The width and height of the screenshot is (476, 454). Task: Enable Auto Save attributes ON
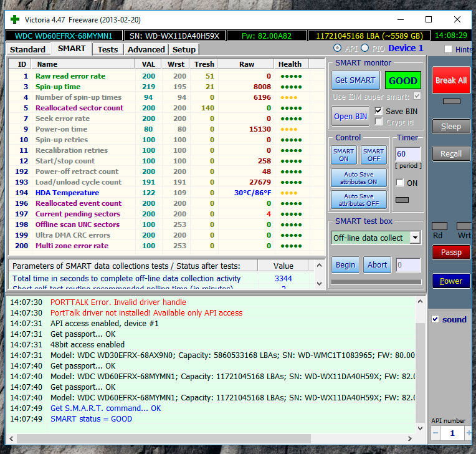(359, 178)
